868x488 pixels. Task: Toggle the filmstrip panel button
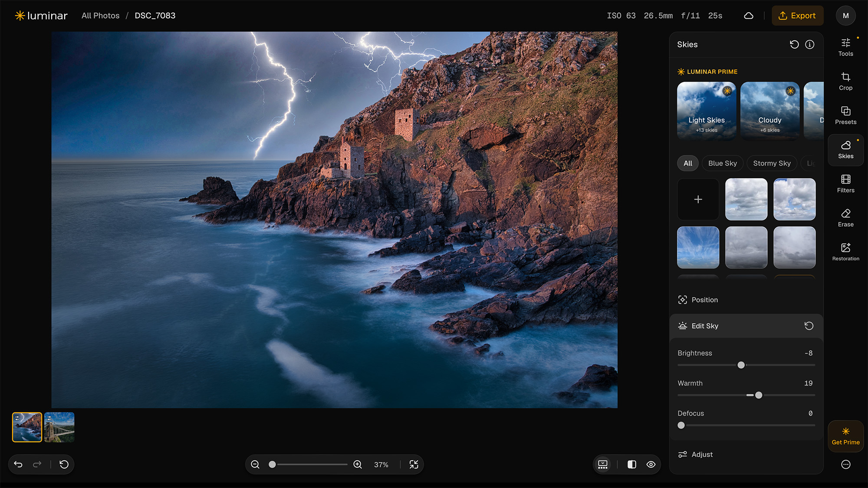click(x=603, y=465)
